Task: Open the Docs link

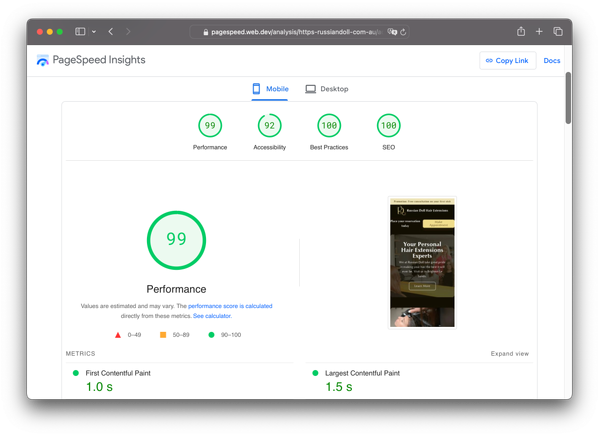Action: pyautogui.click(x=551, y=60)
